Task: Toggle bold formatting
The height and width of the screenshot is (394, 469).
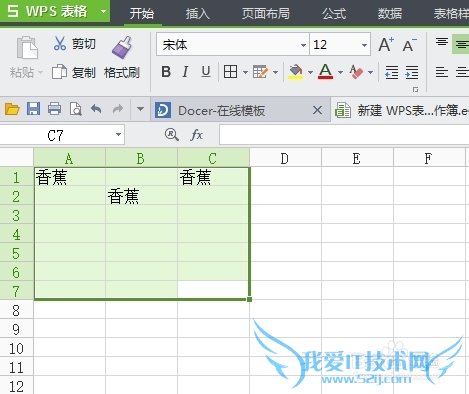Action: tap(166, 72)
